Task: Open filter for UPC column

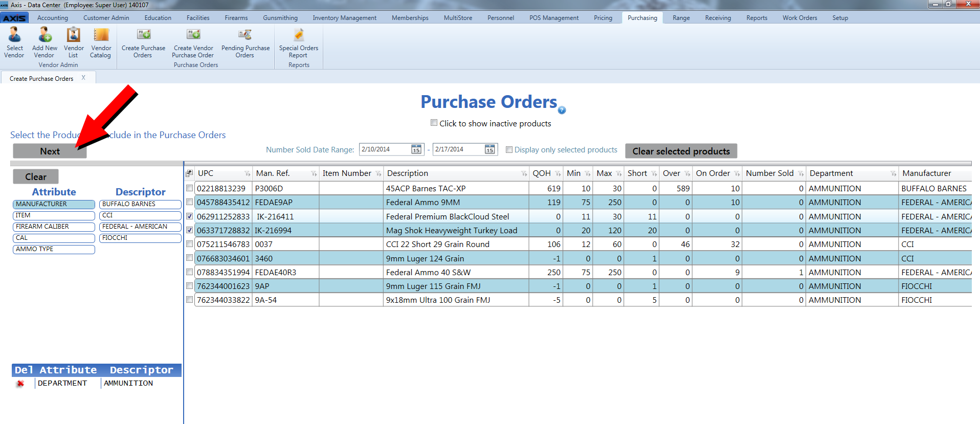Action: (248, 174)
